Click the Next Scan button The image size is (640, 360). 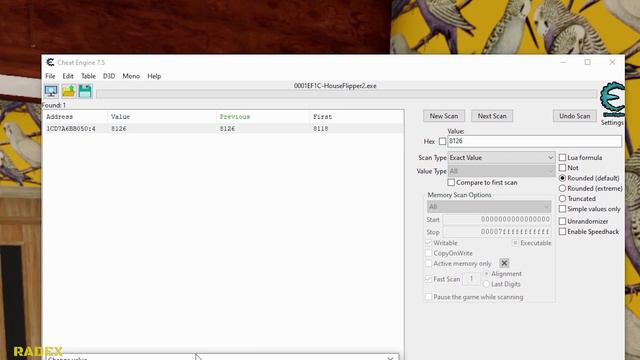point(492,116)
